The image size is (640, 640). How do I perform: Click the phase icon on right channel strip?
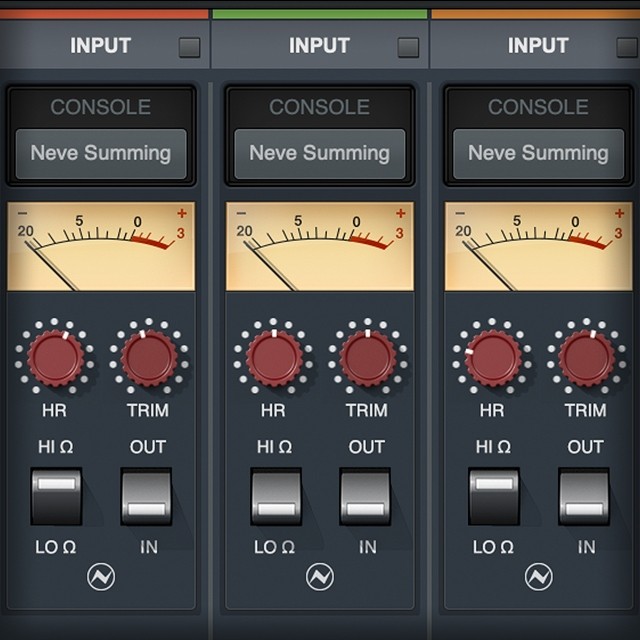click(x=538, y=577)
